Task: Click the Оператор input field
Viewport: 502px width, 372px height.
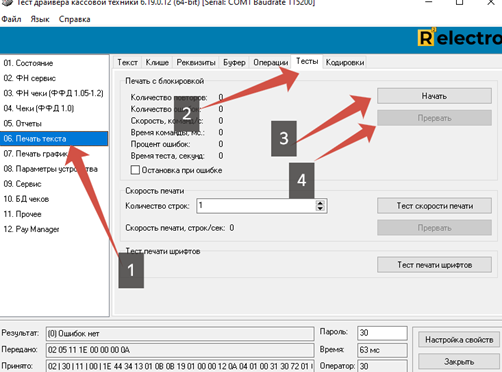Action: coord(382,366)
